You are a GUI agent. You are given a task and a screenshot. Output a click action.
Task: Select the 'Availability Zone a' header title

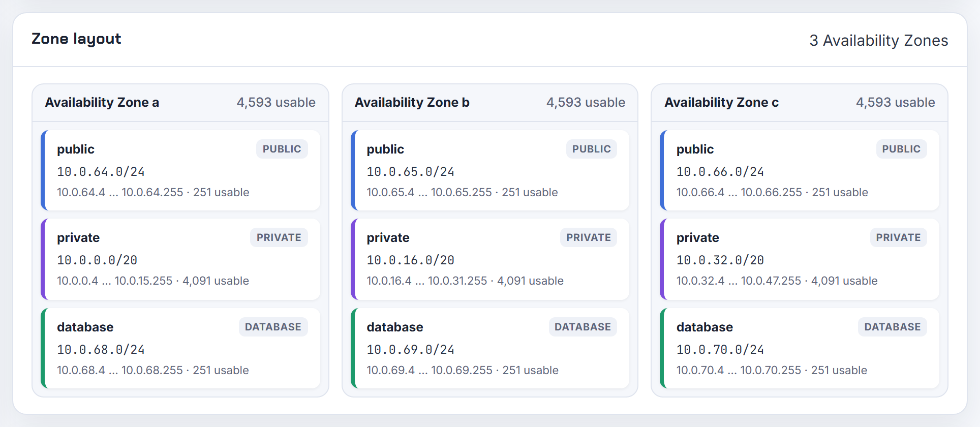coord(102,103)
